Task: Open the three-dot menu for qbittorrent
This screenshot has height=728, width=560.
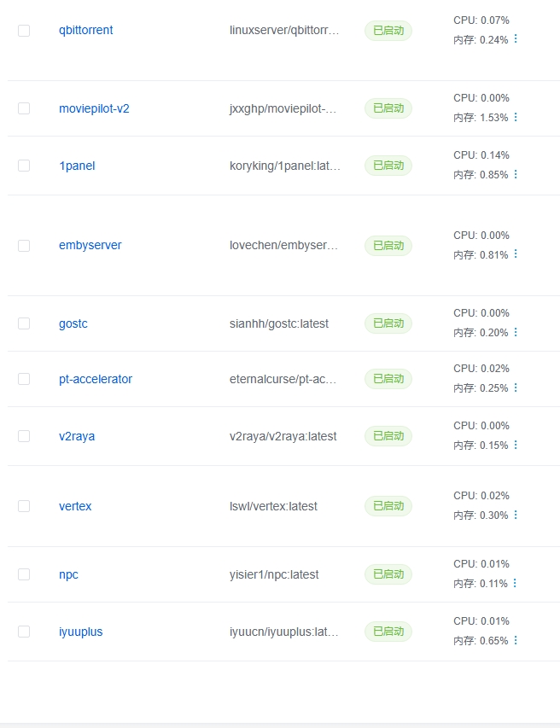Action: point(516,39)
